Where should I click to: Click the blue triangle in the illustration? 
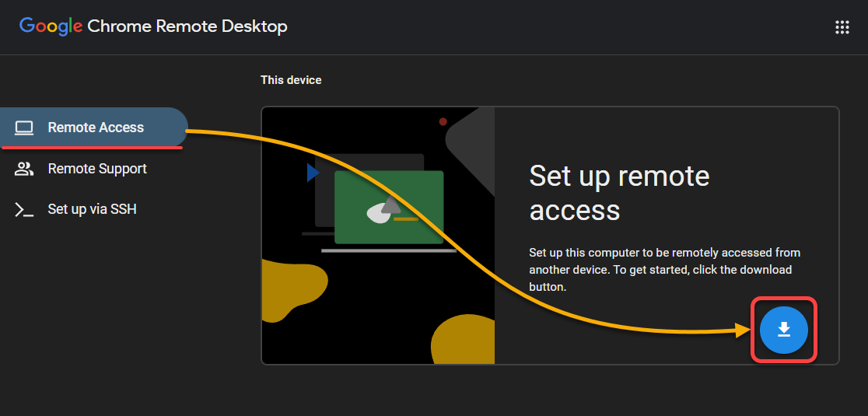point(313,173)
